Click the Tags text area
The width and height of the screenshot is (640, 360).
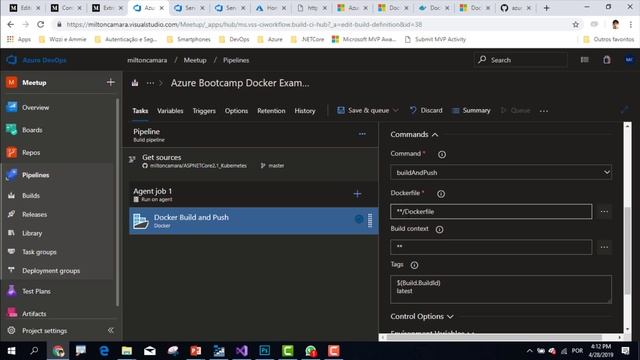pos(501,289)
